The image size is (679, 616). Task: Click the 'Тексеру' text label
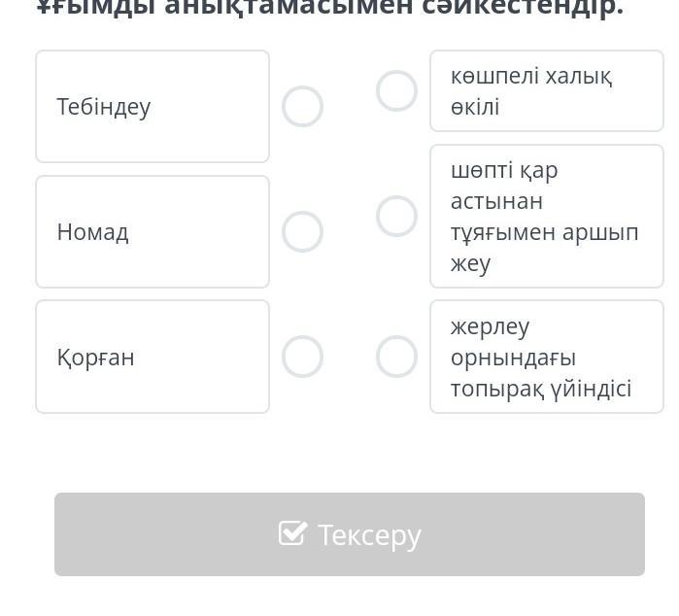(369, 534)
